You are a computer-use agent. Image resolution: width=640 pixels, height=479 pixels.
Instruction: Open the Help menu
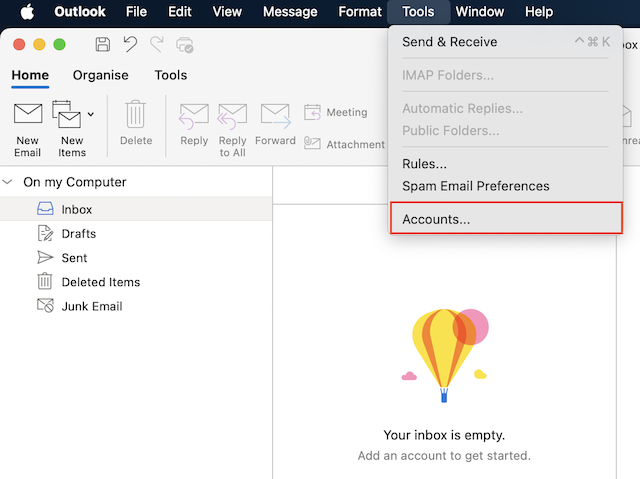pos(539,12)
